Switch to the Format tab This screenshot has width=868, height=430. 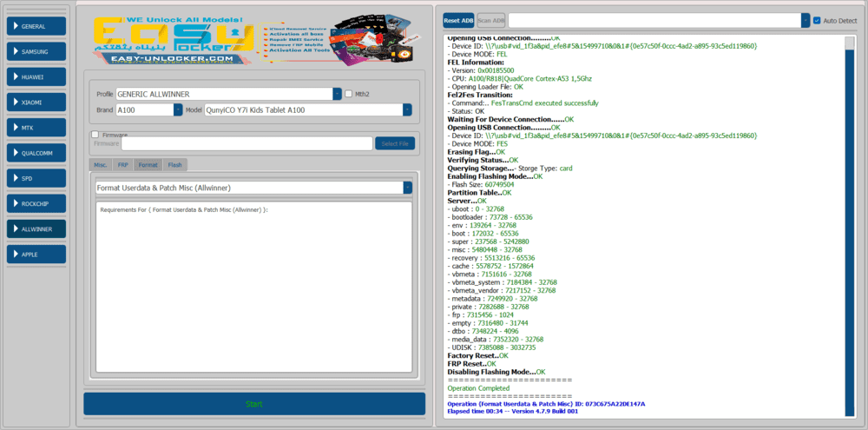click(148, 164)
